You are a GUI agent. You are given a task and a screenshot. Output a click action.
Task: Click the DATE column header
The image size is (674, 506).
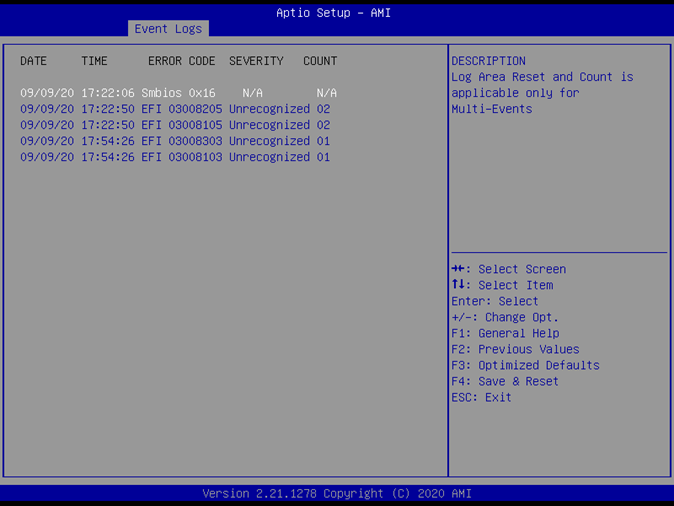[x=33, y=61]
